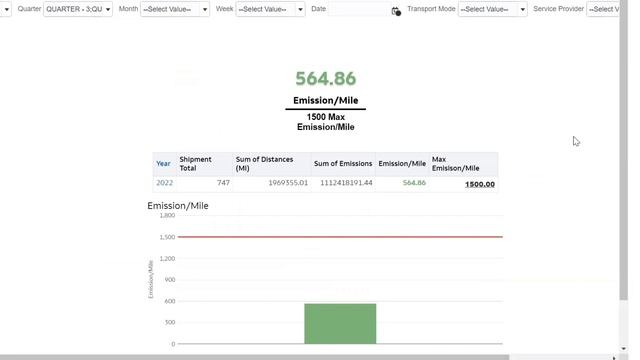
Task: Click the 1500 Max Emission/Mile KPI label
Action: pyautogui.click(x=326, y=122)
